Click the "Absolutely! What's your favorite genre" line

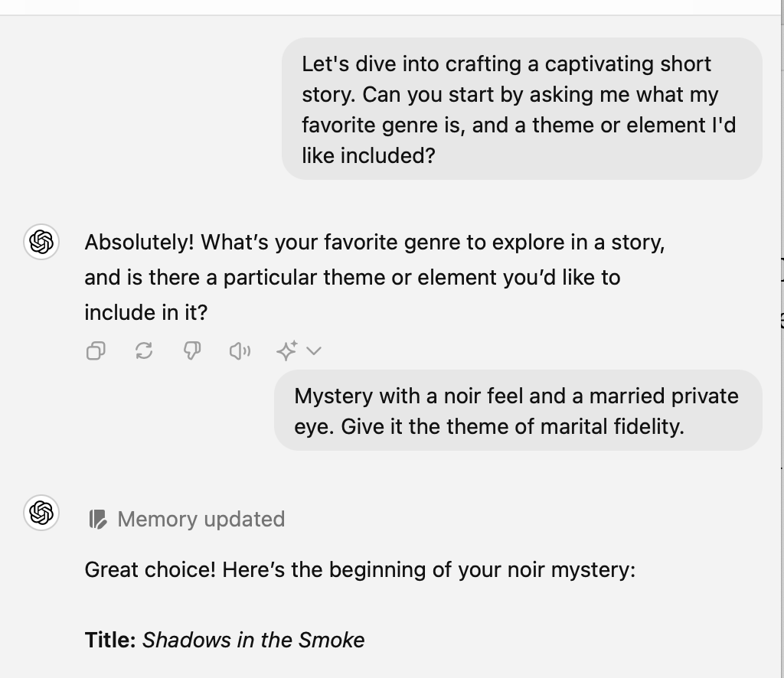(x=374, y=243)
